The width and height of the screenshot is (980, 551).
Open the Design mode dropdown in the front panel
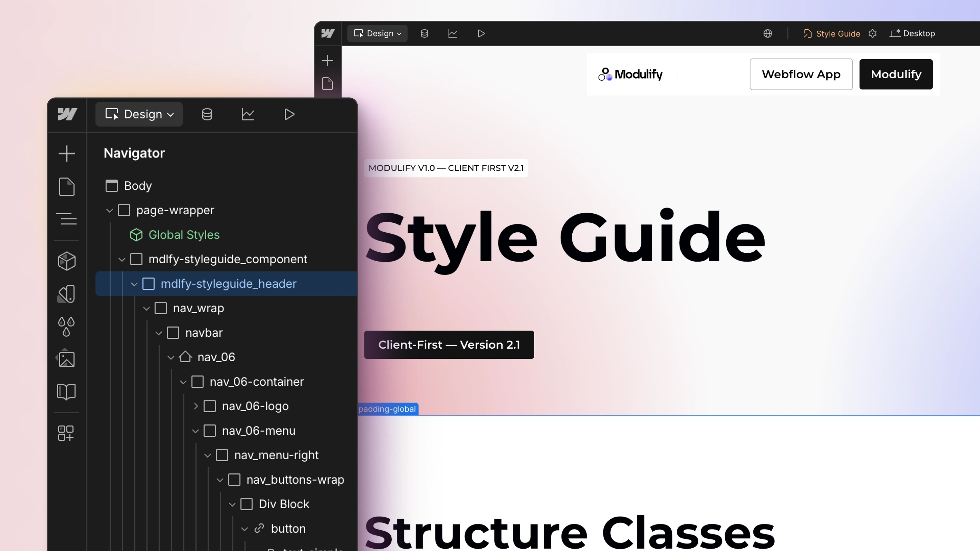pos(139,114)
